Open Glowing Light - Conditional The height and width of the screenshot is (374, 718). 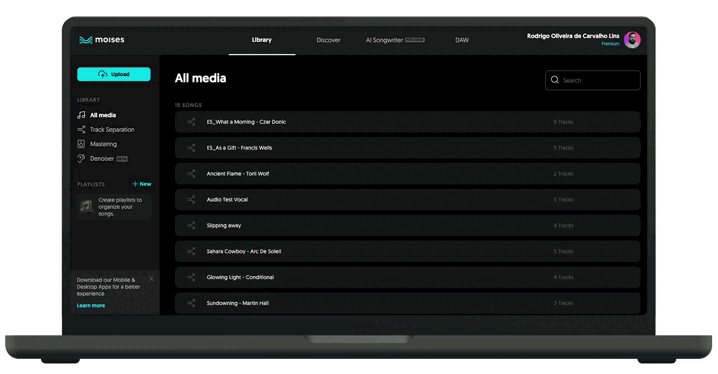[407, 277]
